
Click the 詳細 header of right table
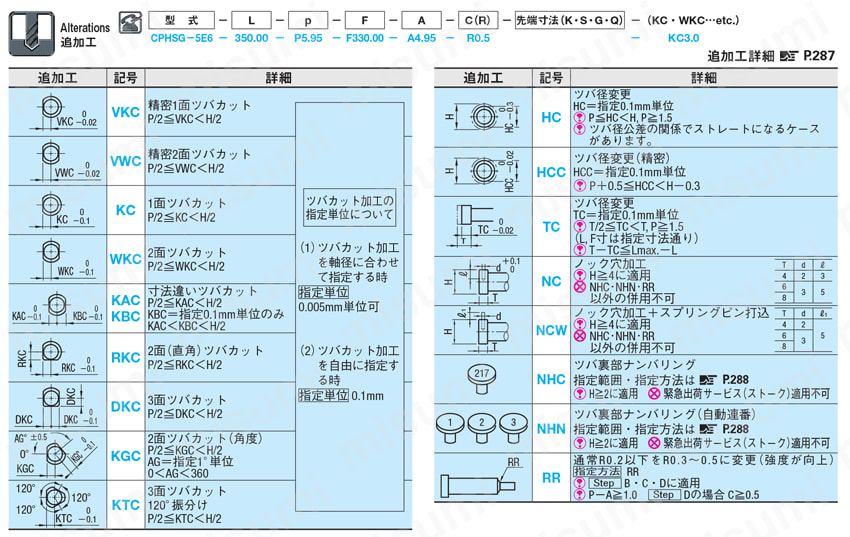pos(704,78)
